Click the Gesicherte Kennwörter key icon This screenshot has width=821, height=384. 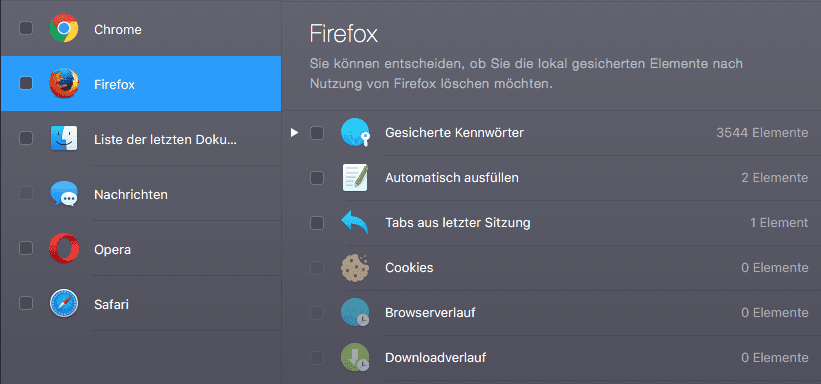(x=355, y=133)
